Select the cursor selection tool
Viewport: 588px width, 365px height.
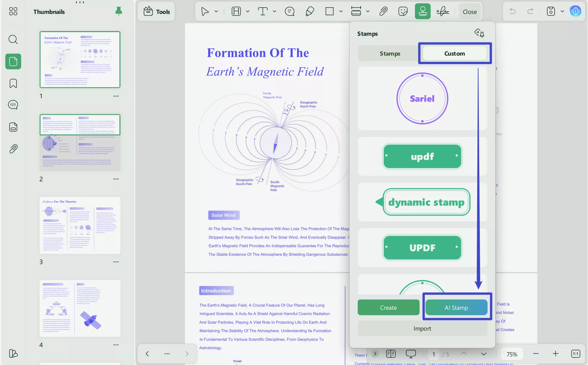pos(205,12)
